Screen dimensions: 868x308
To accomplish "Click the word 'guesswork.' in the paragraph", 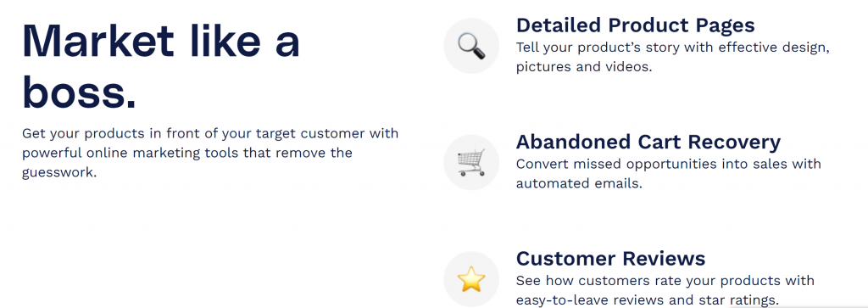I will pyautogui.click(x=59, y=172).
